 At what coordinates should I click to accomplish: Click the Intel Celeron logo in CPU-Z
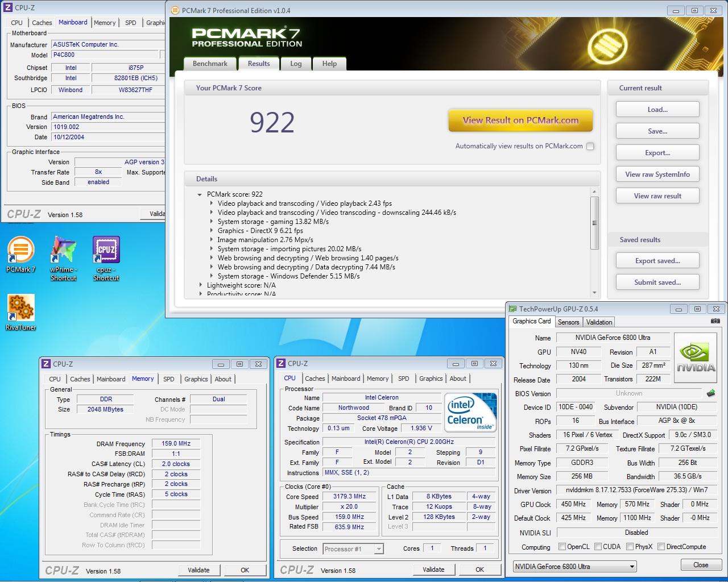coord(470,413)
